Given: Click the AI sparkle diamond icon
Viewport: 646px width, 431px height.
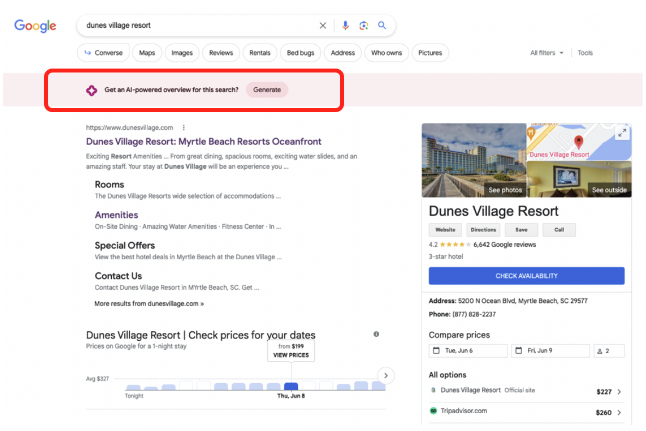Looking at the screenshot, I should 91,90.
